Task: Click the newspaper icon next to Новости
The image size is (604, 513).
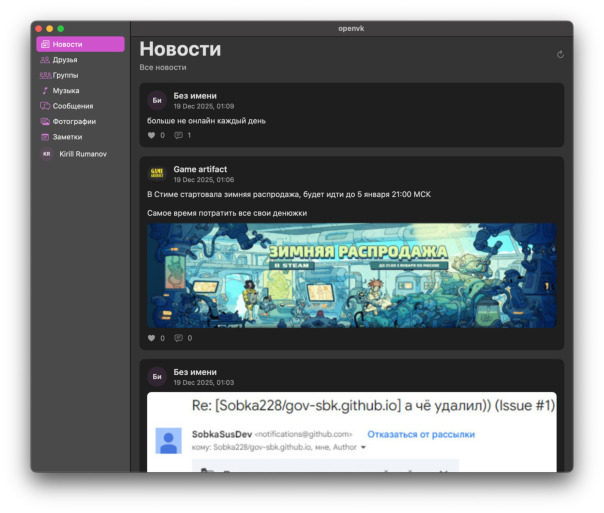Action: tap(45, 44)
